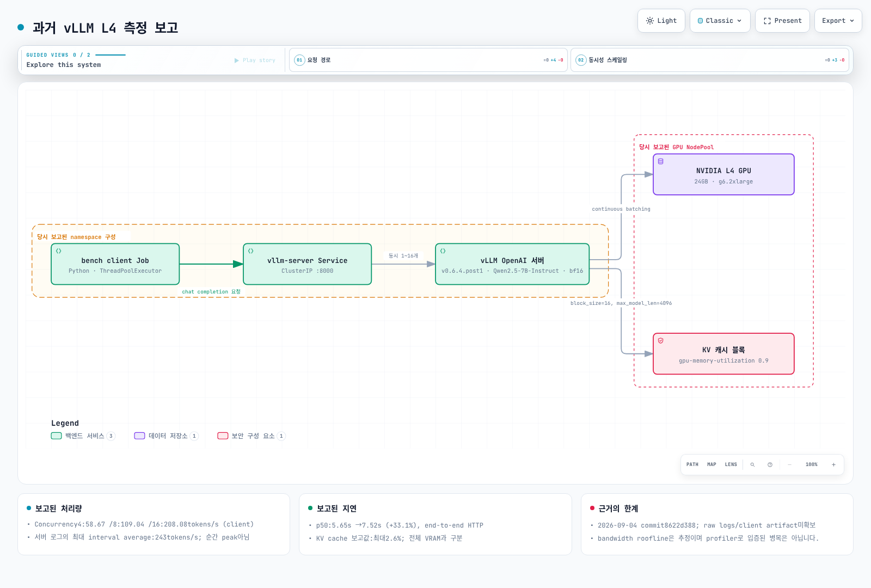This screenshot has width=871, height=588.
Task: Click the 근거의 한계 card heading
Action: [618, 509]
